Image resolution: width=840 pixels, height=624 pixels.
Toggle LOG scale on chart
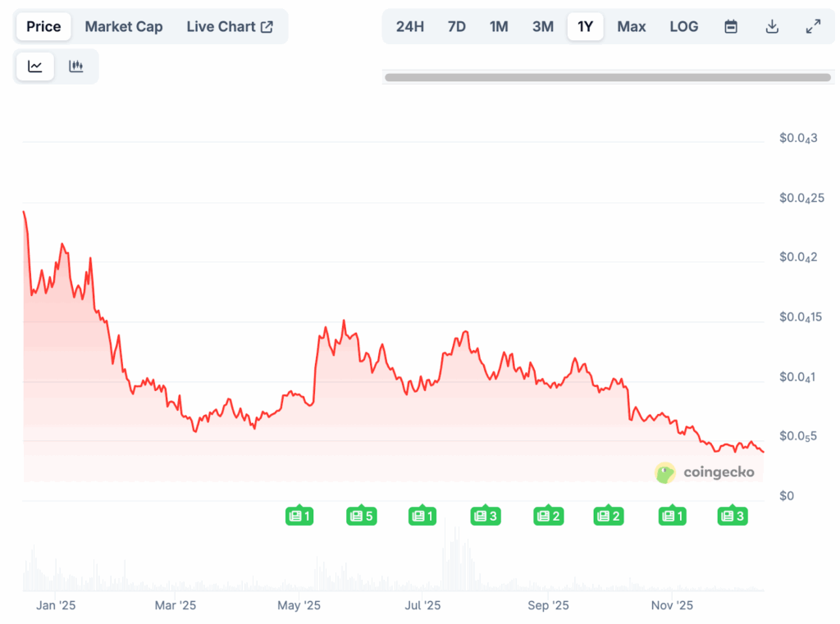point(683,26)
